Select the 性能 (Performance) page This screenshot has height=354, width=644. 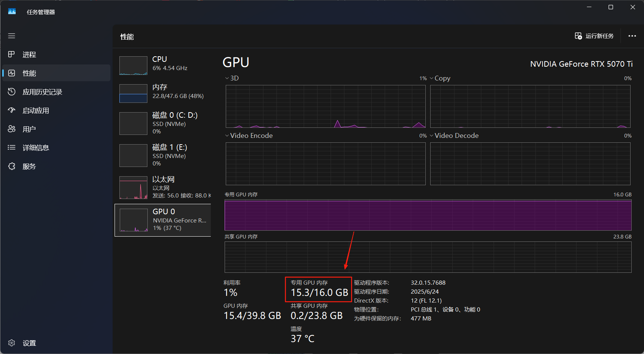tap(29, 73)
